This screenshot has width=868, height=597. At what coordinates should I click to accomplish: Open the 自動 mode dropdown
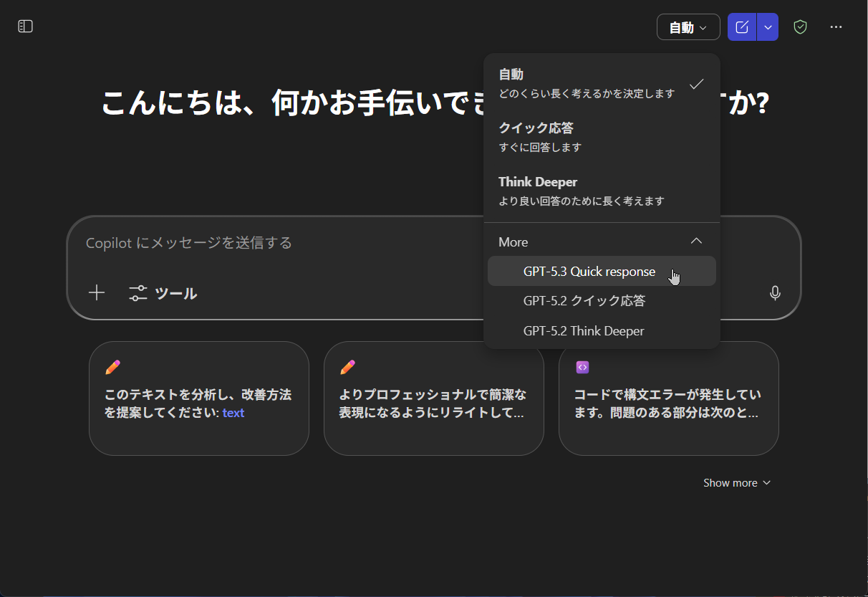(x=688, y=27)
